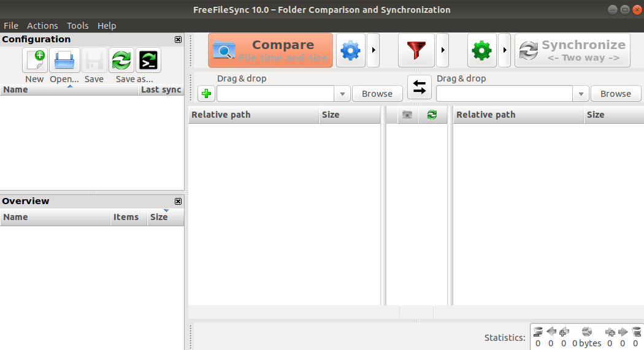Open comparison settings blue gear
Viewport: 644px width, 350px height.
pos(350,50)
